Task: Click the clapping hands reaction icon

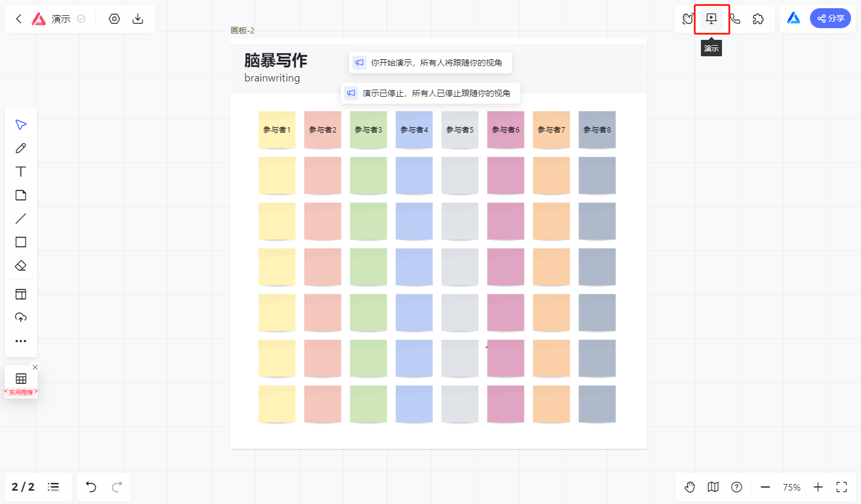Action: (x=688, y=19)
